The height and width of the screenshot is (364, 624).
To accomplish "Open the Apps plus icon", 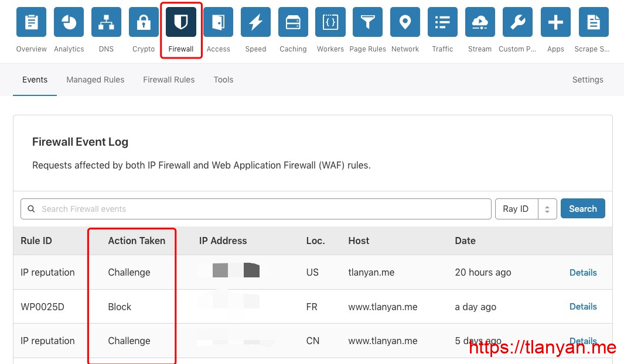I will click(x=555, y=22).
